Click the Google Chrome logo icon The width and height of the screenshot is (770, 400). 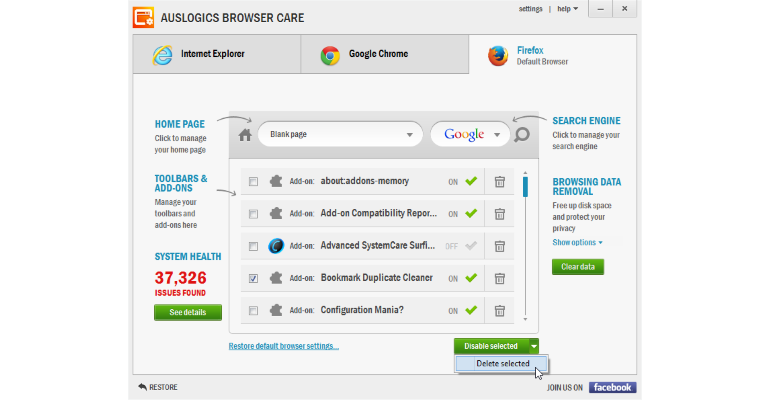330,55
